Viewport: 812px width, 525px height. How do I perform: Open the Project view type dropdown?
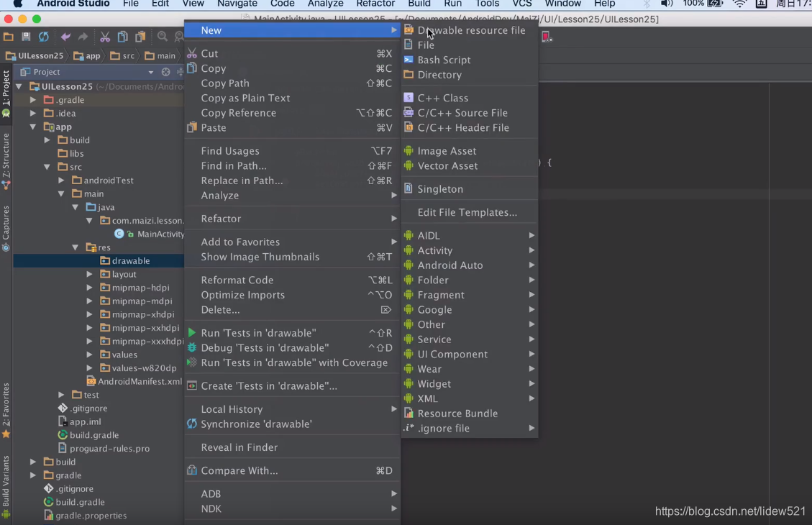click(x=151, y=72)
